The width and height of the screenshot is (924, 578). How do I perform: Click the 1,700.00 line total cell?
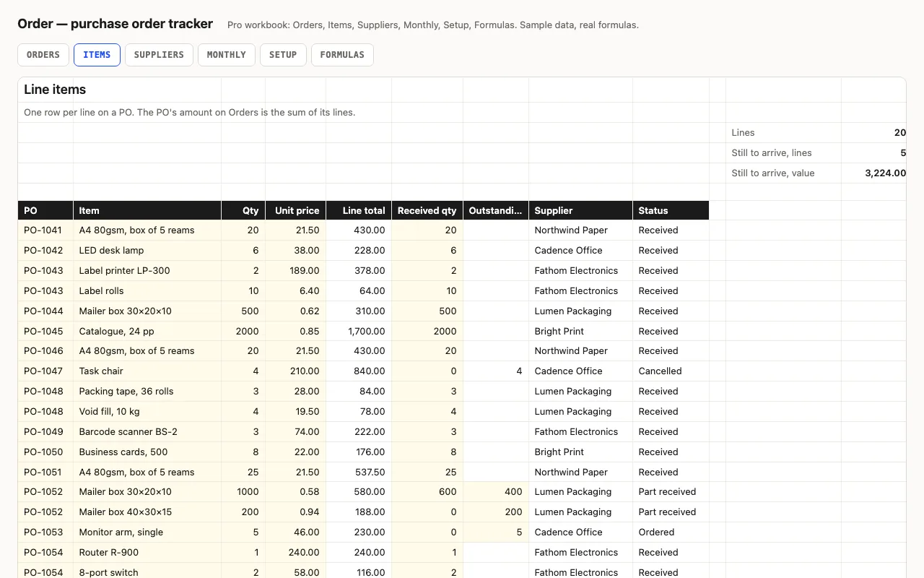pos(359,332)
